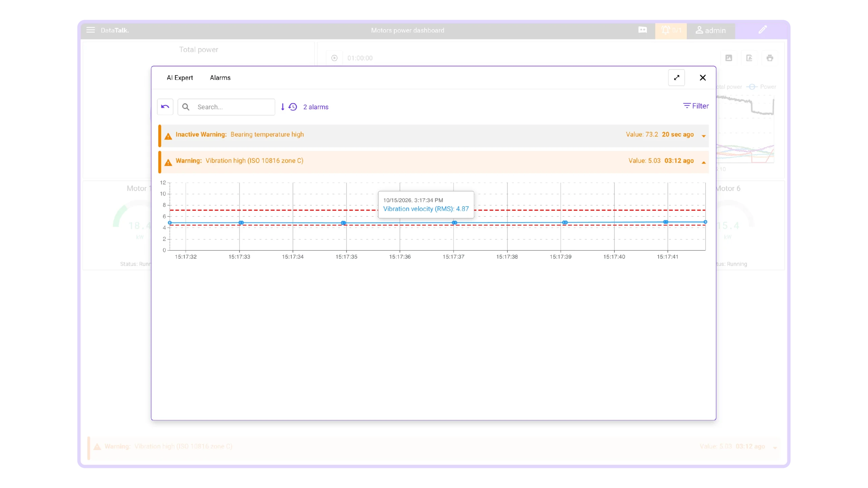
Task: Switch to the Alarms tab
Action: tap(220, 78)
